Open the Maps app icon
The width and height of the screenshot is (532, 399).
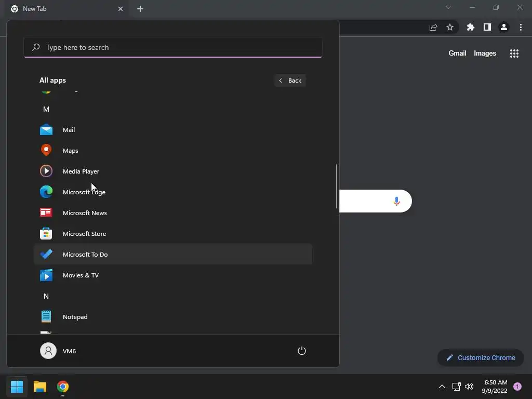[x=46, y=150]
